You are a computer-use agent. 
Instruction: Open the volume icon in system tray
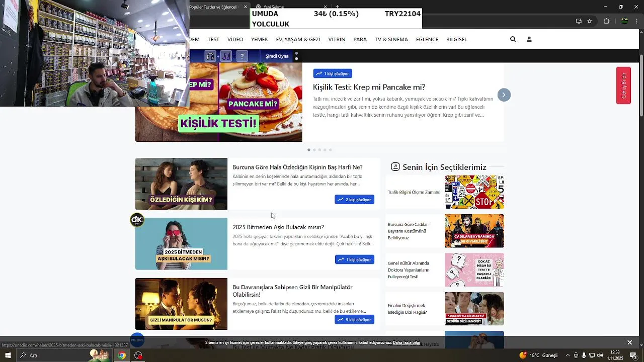pos(600,355)
